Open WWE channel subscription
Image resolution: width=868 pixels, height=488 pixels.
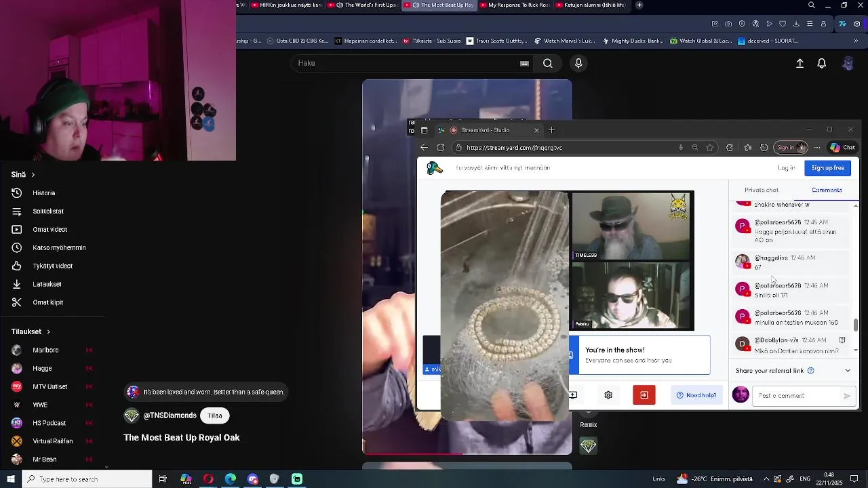point(40,405)
